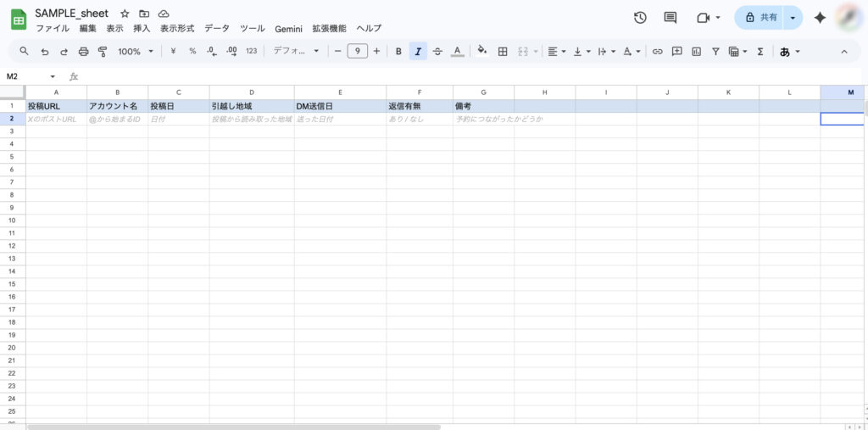Open the vertical align dropdown
868x430 pixels.
pyautogui.click(x=581, y=52)
